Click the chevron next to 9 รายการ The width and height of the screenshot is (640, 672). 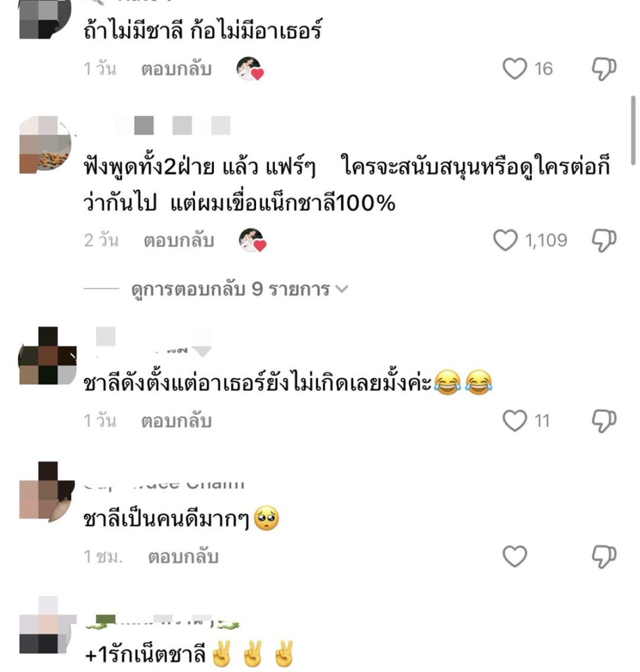341,289
